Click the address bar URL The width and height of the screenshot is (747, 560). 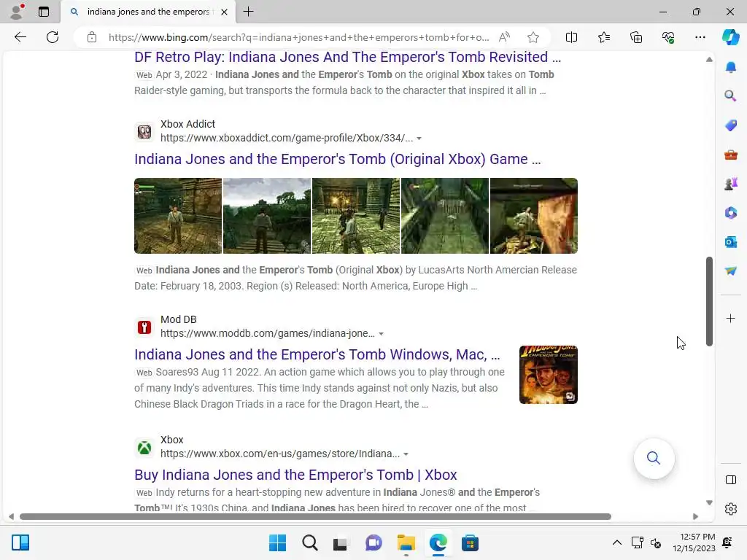click(x=298, y=37)
